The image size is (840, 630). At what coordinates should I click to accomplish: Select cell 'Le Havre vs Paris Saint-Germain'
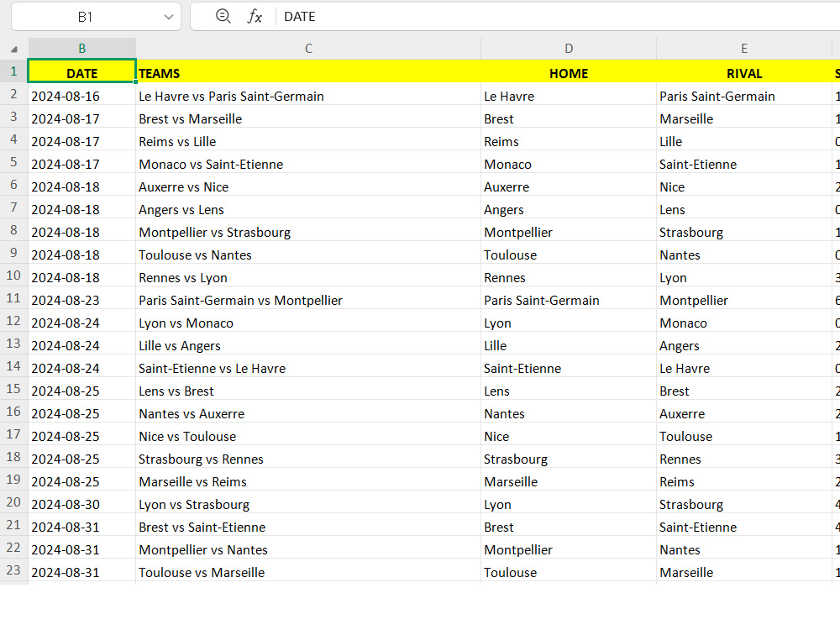308,96
